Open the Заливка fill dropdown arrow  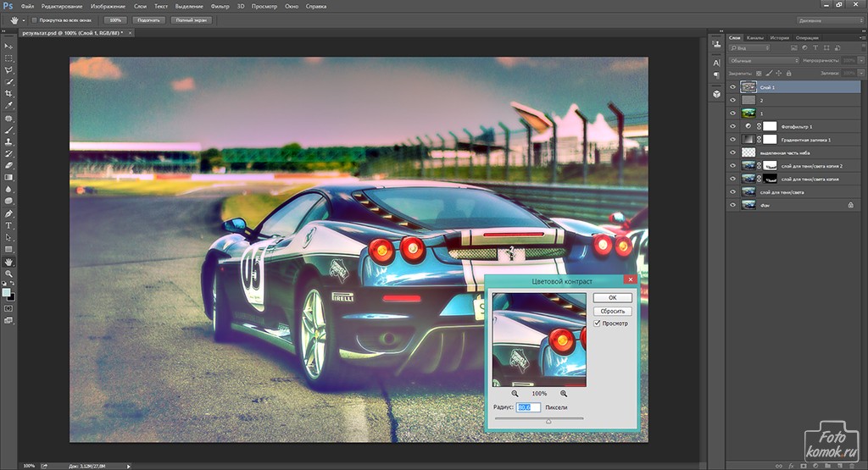pos(861,73)
